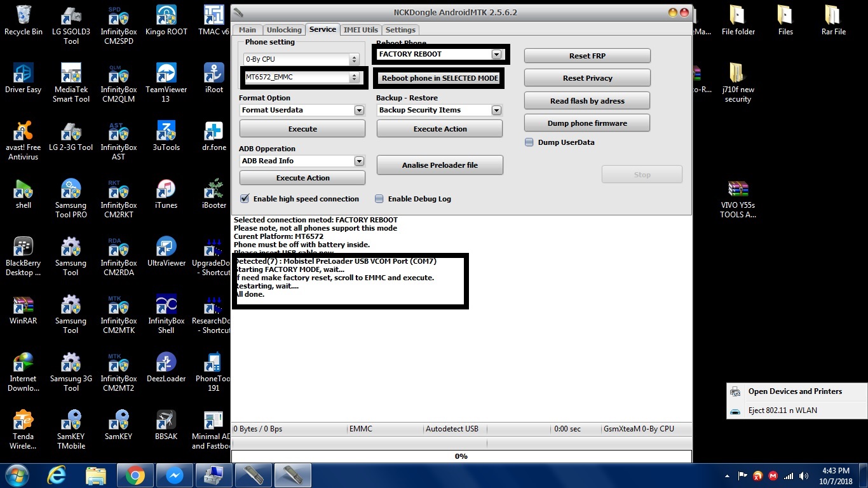This screenshot has height=488, width=868.
Task: Open LG SGOLD3 Tool desktop shortcut
Action: (71, 25)
